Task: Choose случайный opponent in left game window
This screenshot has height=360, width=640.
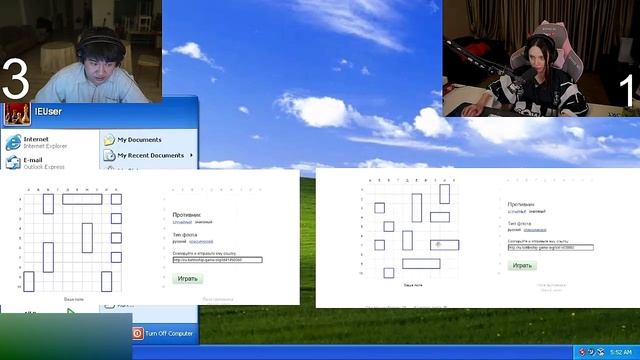Action: 182,222
